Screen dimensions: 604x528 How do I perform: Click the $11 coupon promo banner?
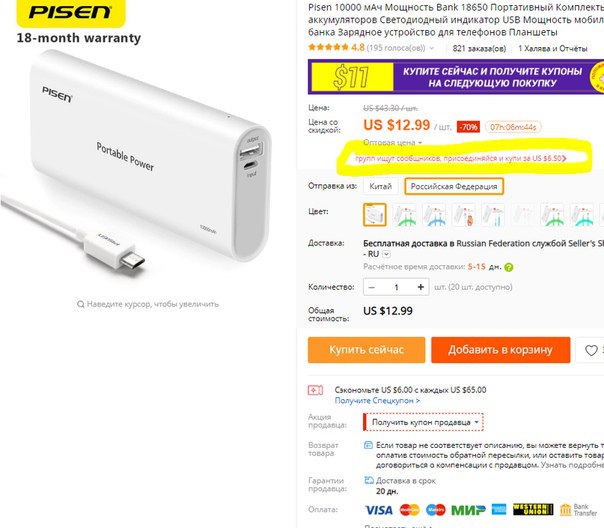[456, 77]
